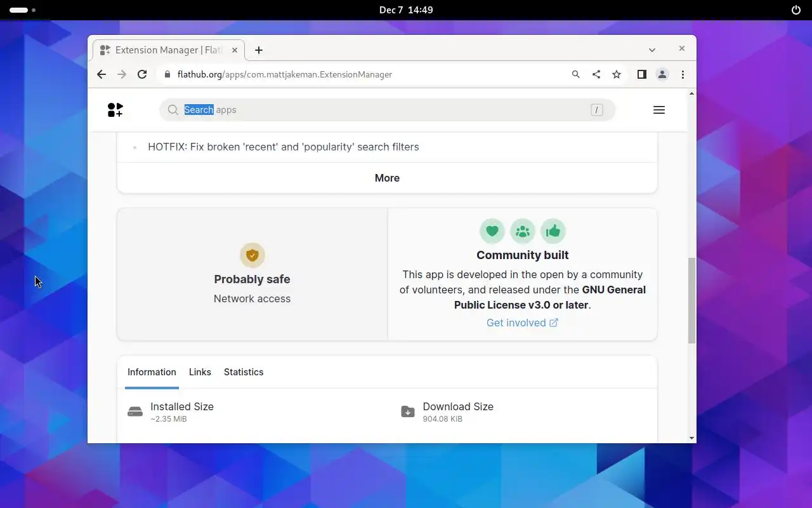Click the profile avatar icon

[662, 74]
